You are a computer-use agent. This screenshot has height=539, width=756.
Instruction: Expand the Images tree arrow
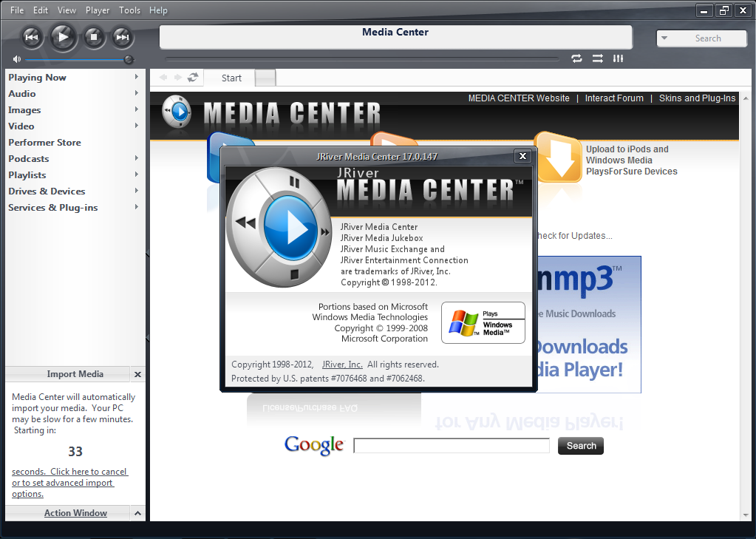point(137,109)
